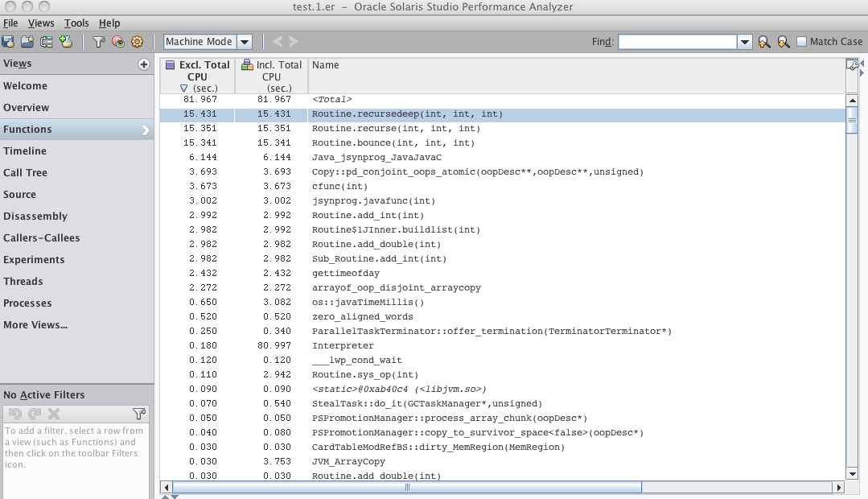
Task: Select the Routine.bounce(int, int, int) row
Action: pyautogui.click(x=503, y=143)
